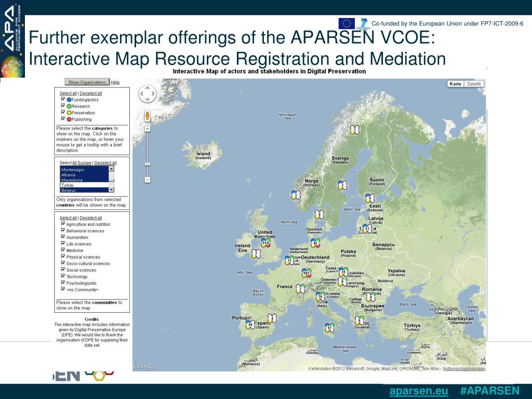Toggle the Funding/policy checkbox
532x399 pixels.
[x=63, y=99]
